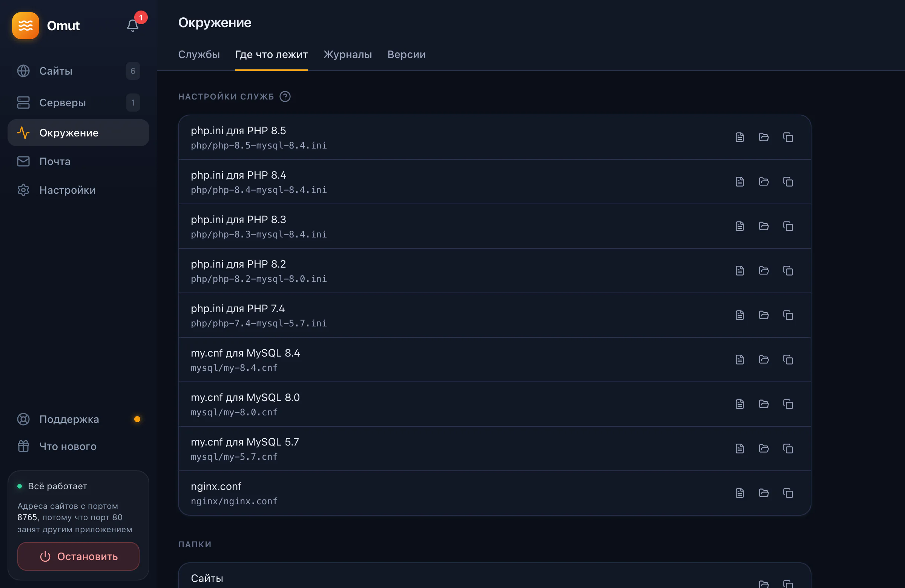The height and width of the screenshot is (588, 905).
Task: Open Почта in the sidebar
Action: point(78,162)
